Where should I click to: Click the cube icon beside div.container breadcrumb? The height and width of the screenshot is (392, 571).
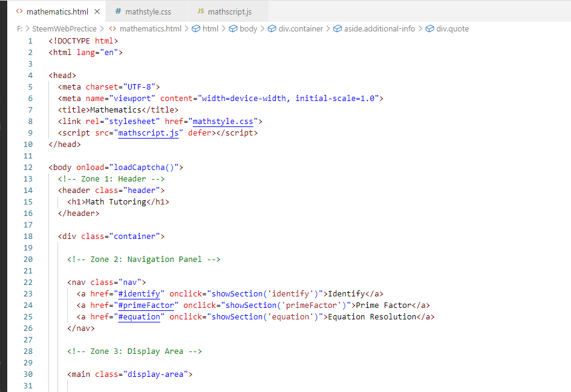click(x=272, y=28)
